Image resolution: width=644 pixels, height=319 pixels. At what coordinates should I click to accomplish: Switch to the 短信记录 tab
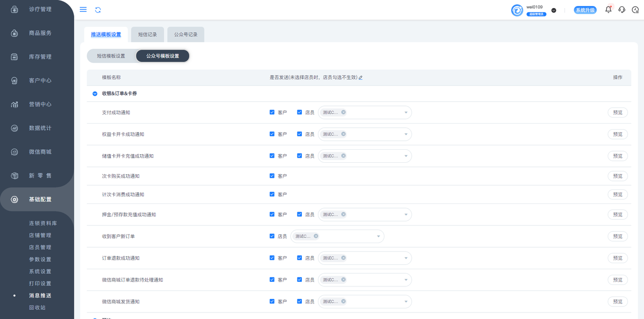click(147, 35)
